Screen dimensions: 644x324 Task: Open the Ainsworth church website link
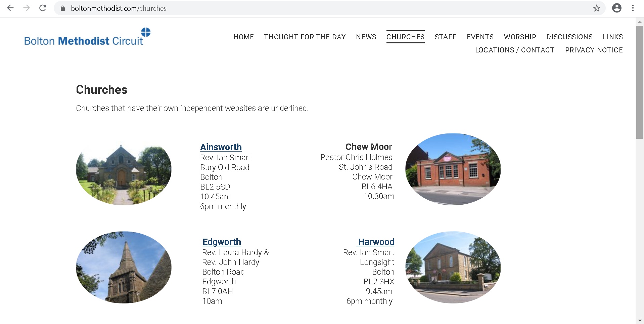(221, 147)
